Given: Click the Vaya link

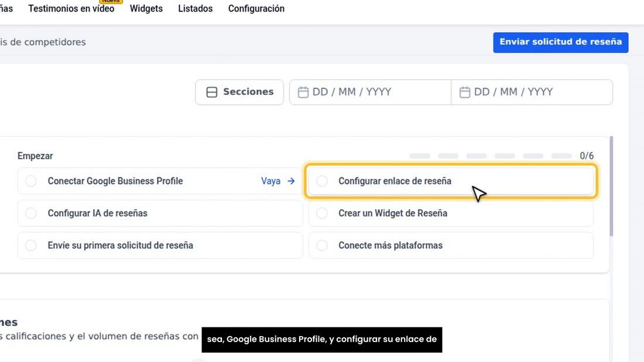Looking at the screenshot, I should [270, 181].
